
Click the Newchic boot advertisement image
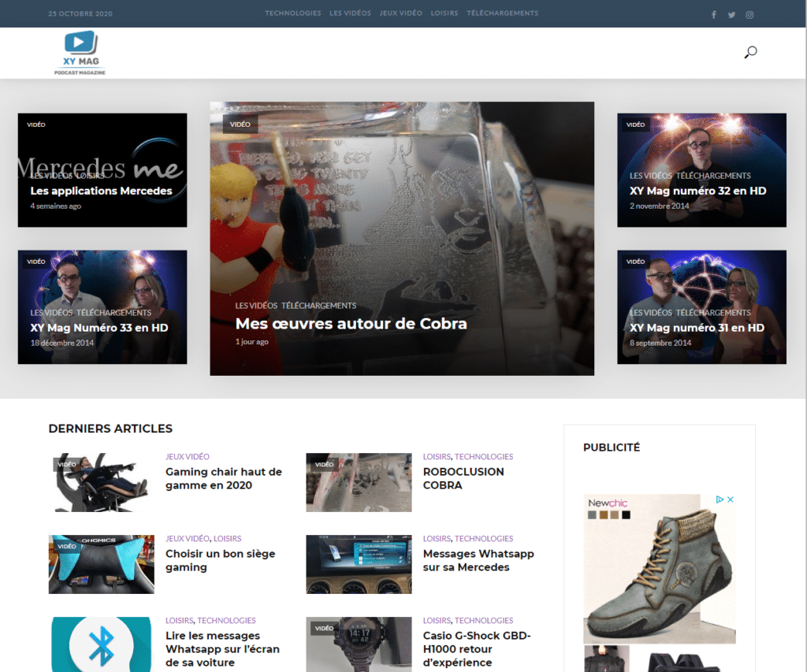660,569
